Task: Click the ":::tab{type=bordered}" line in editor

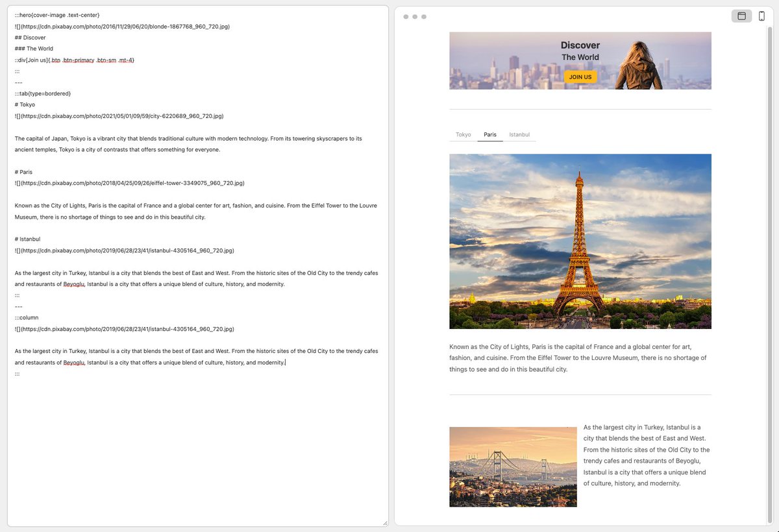Action: click(43, 93)
